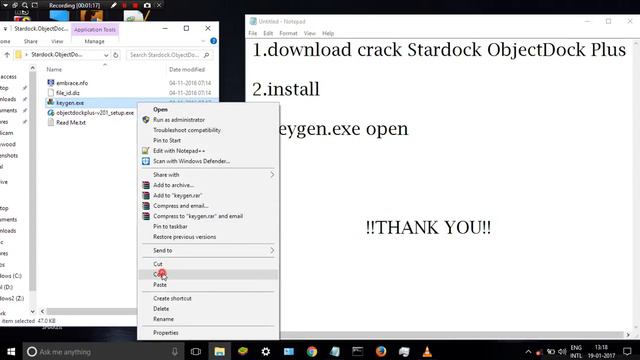Open Notepad Edit menu

click(x=268, y=33)
